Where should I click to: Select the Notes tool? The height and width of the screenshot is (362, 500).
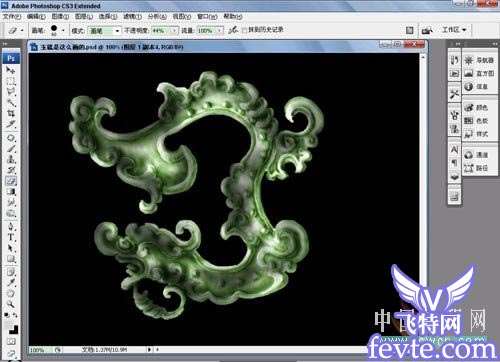click(11, 272)
